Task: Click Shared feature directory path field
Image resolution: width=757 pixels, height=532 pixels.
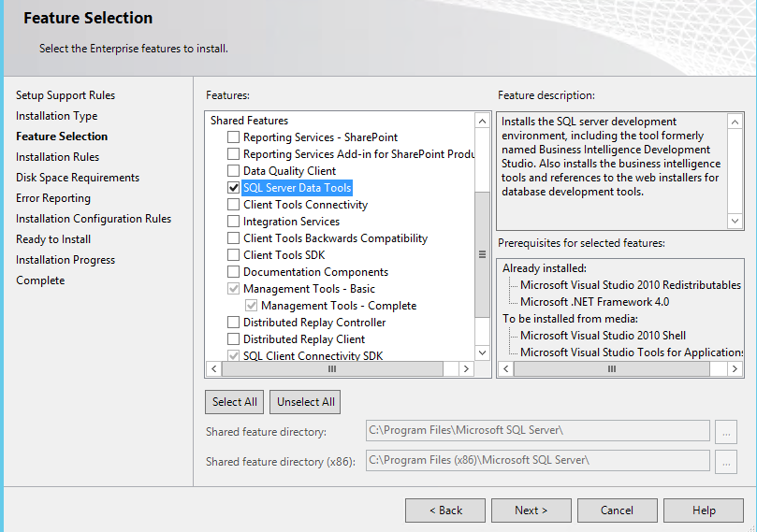Action: [537, 431]
